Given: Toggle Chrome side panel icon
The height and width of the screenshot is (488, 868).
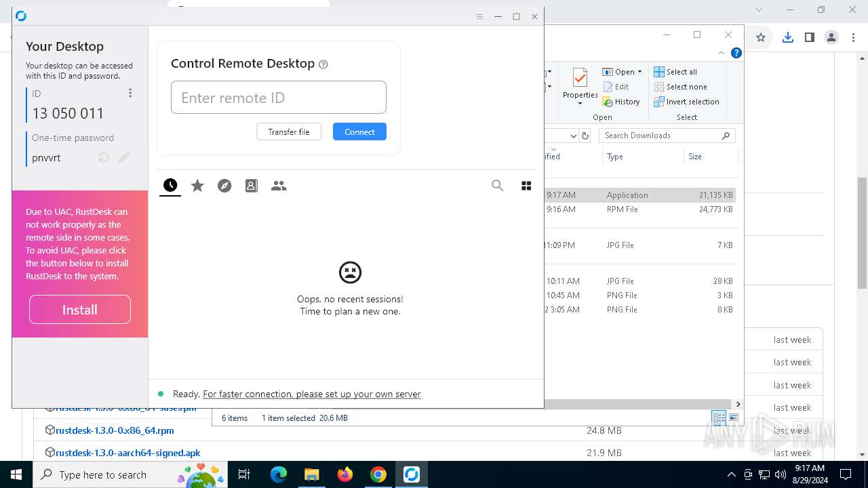Looking at the screenshot, I should [x=809, y=37].
